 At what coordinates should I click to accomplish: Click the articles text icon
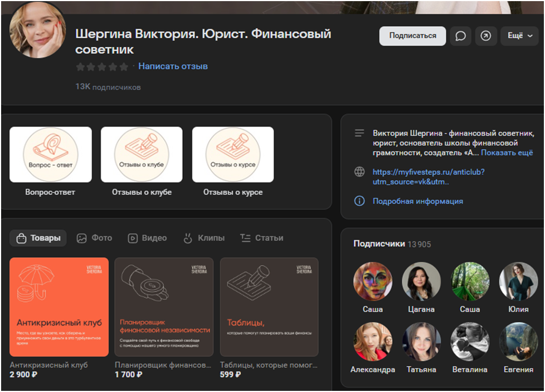coord(245,238)
